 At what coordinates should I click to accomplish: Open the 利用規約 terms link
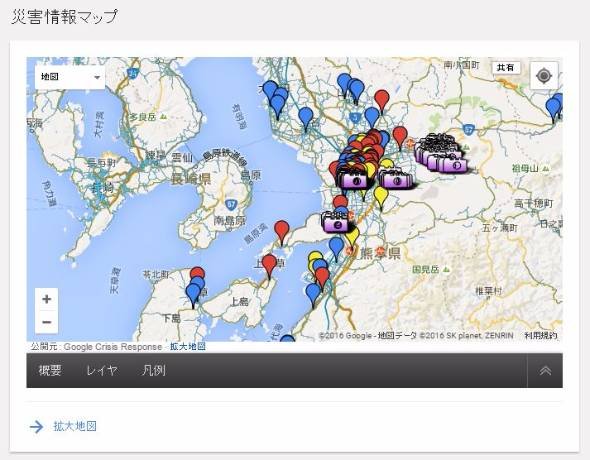pos(541,336)
